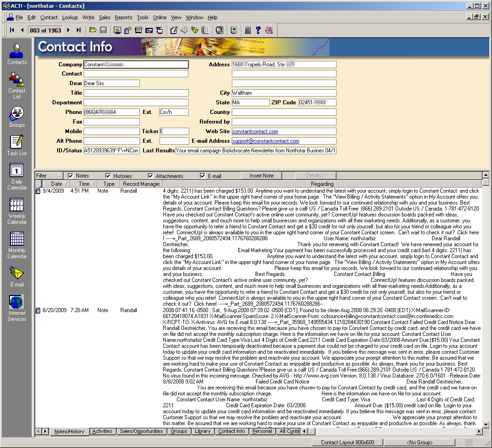Open the Online menu

[160, 17]
